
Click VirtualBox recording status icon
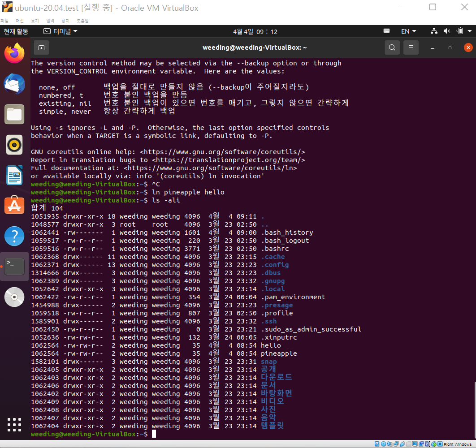click(x=421, y=444)
